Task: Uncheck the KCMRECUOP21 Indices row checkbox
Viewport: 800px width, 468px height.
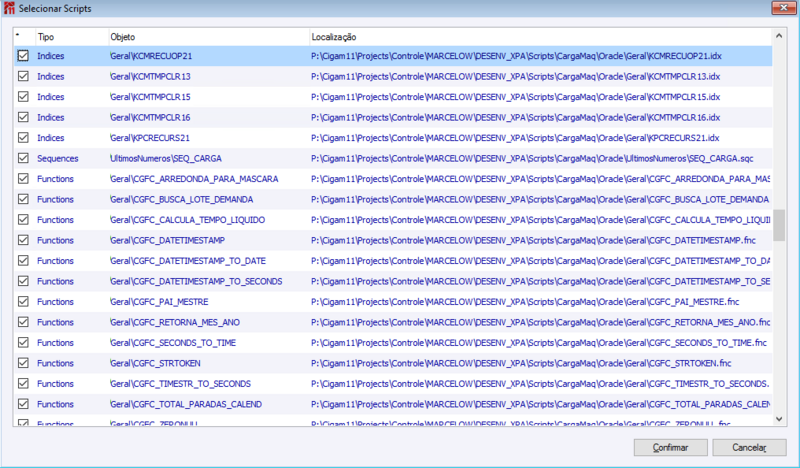Action: 23,56
